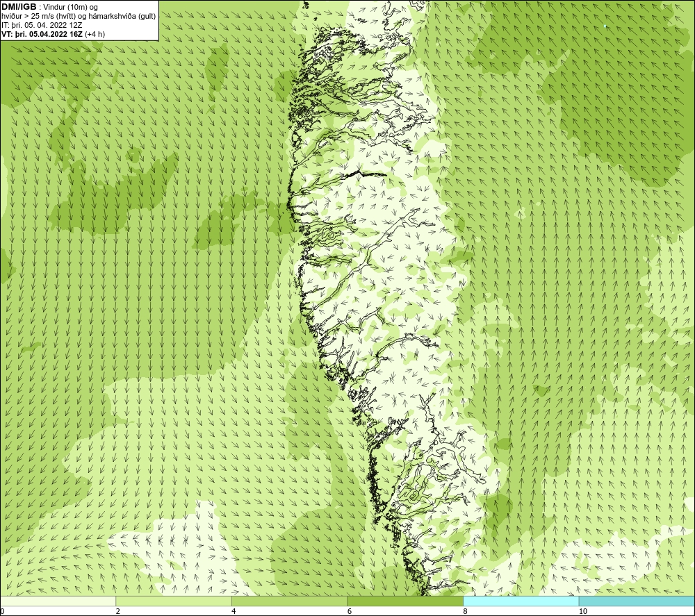Click the DMI/IGB title in the legend box
This screenshot has width=695, height=616.
click(x=19, y=7)
